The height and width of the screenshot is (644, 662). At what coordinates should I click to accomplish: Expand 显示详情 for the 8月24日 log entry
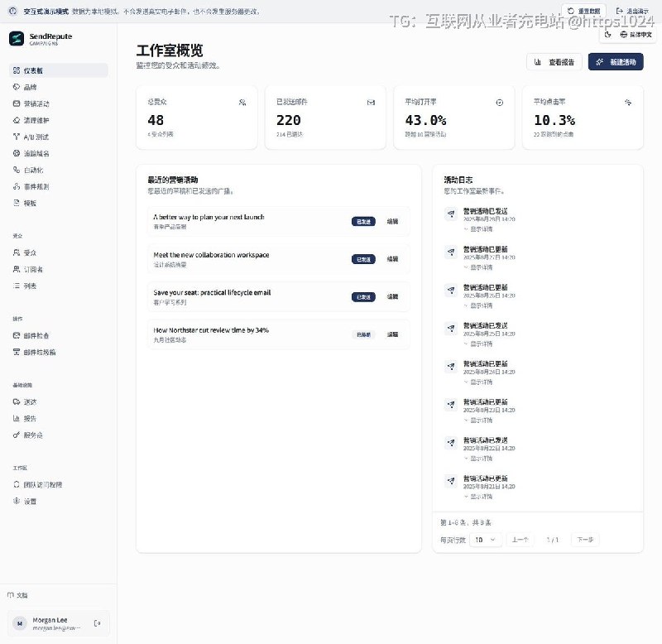point(478,382)
